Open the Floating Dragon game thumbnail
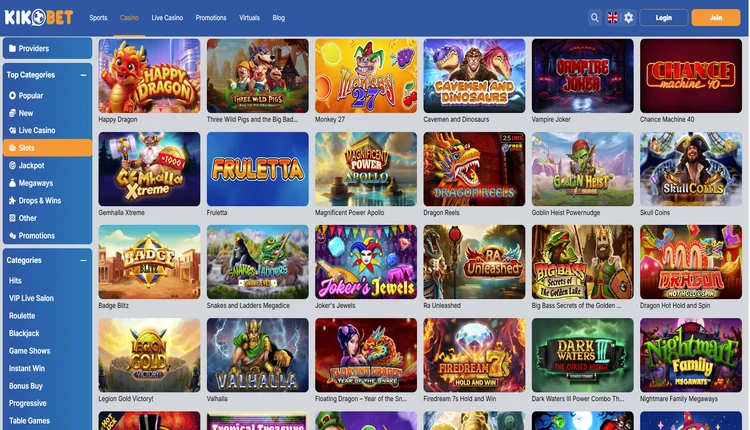750x430 pixels. [366, 355]
